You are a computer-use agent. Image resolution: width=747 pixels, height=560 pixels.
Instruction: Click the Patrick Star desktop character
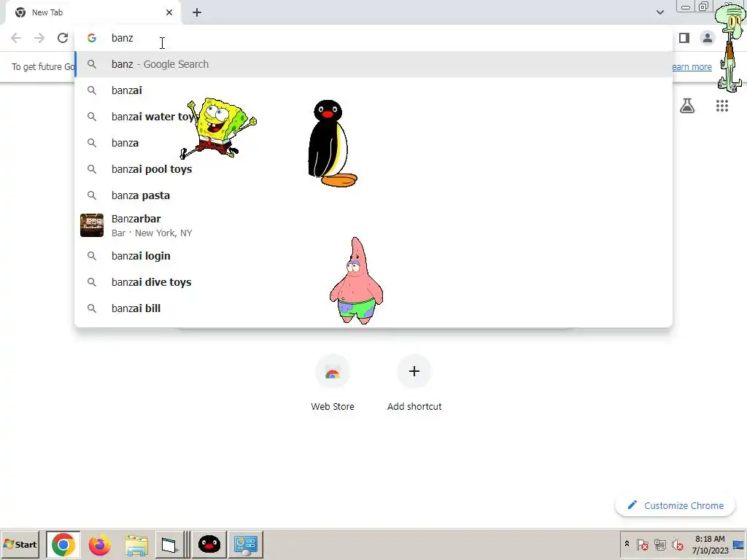tap(356, 281)
